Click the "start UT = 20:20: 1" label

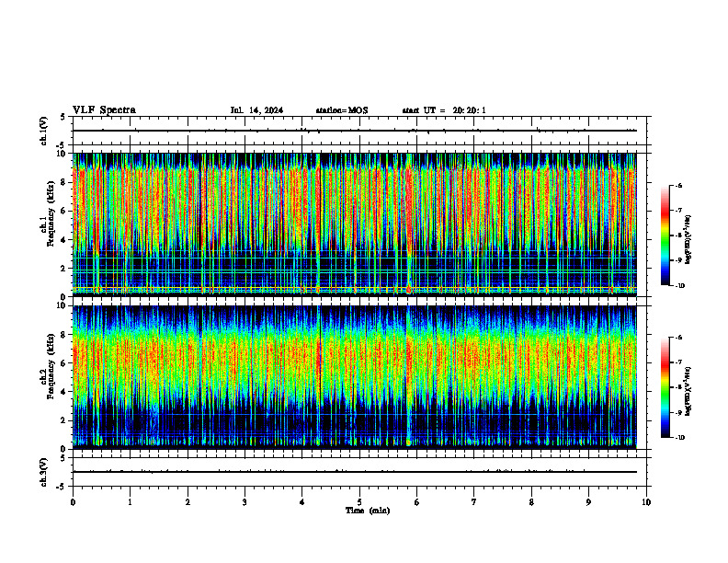pos(444,110)
